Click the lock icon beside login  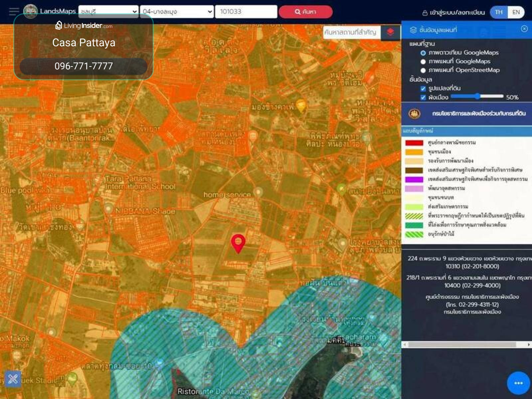pyautogui.click(x=425, y=13)
